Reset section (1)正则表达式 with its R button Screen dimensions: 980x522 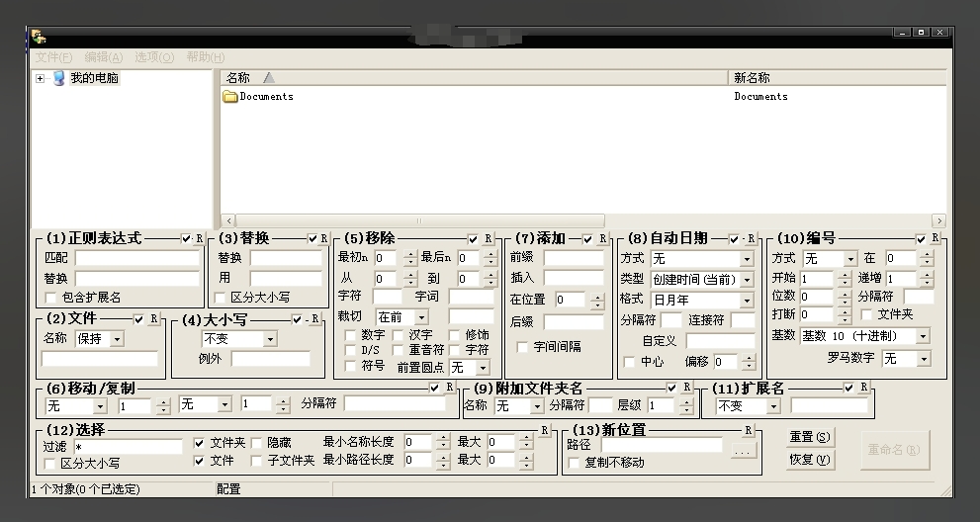pyautogui.click(x=200, y=238)
